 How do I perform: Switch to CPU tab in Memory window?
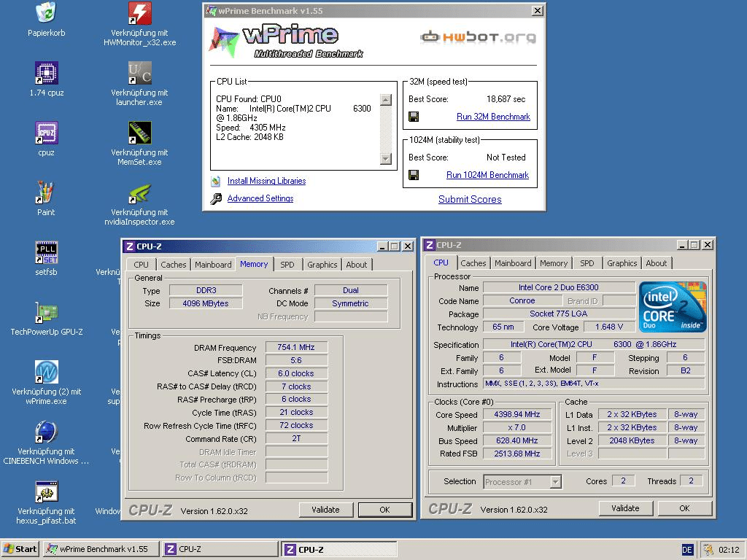pos(141,265)
